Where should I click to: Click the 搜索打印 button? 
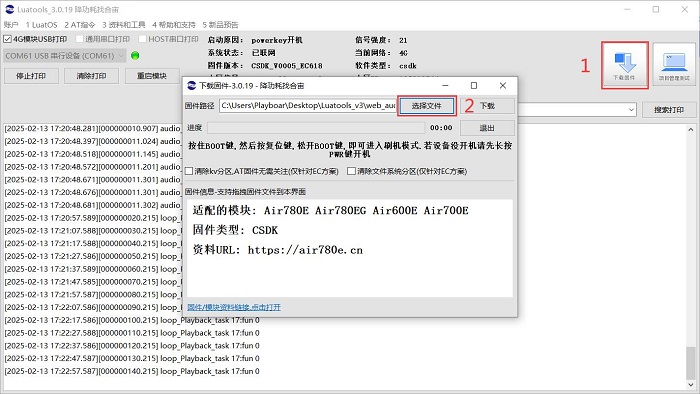[669, 110]
